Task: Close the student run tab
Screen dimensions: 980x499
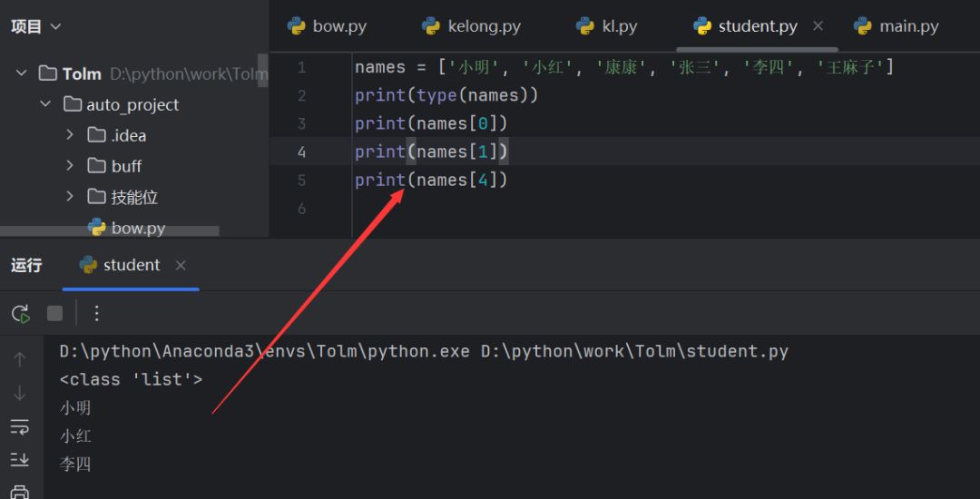Action: pyautogui.click(x=181, y=265)
